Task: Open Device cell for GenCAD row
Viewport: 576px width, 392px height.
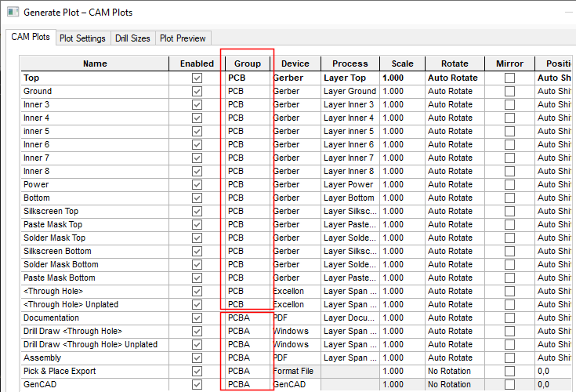Action: point(295,385)
